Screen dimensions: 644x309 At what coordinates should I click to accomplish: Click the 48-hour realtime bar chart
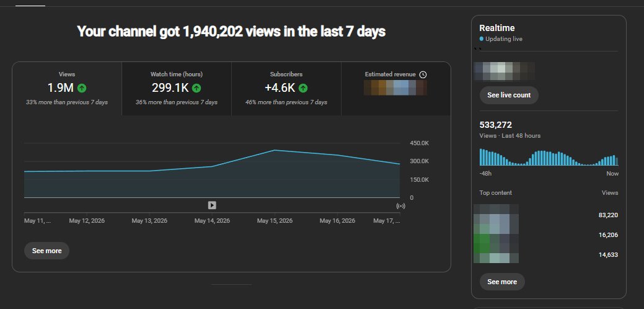[x=549, y=158]
